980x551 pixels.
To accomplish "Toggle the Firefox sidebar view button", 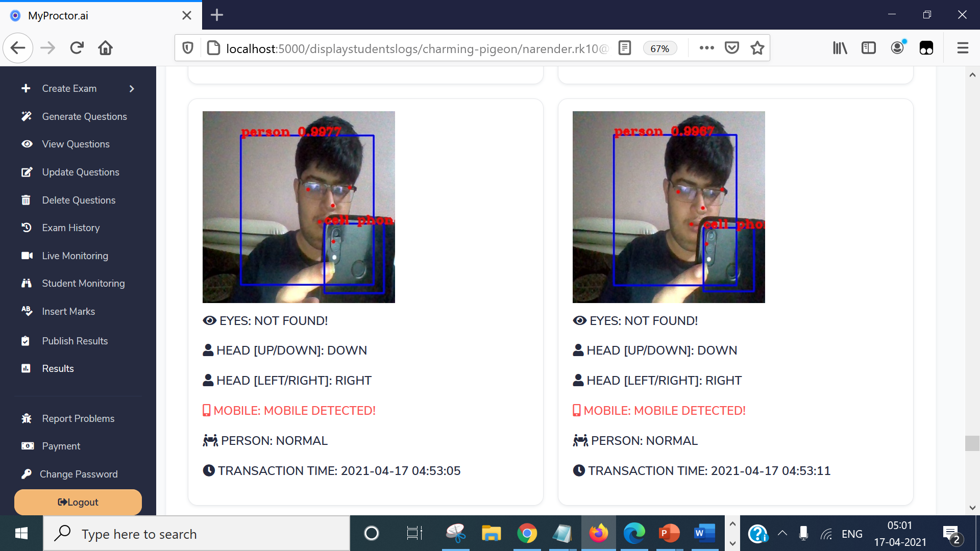I will click(868, 48).
